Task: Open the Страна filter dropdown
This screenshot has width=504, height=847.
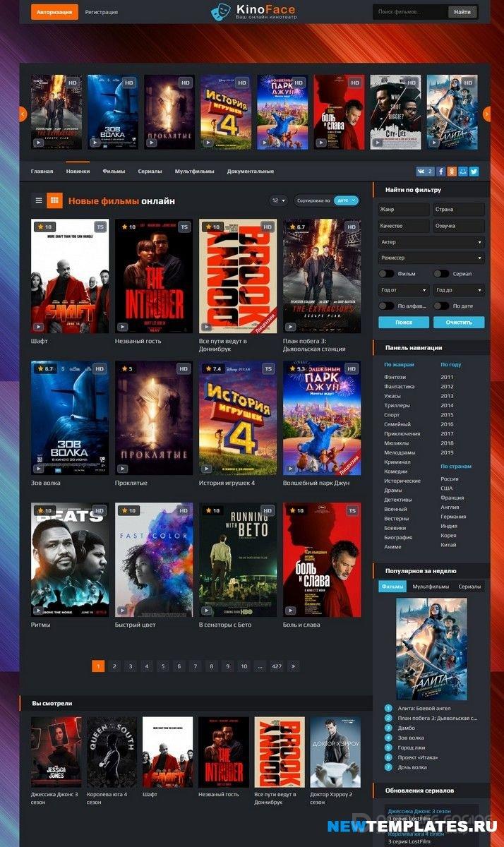Action: (459, 210)
